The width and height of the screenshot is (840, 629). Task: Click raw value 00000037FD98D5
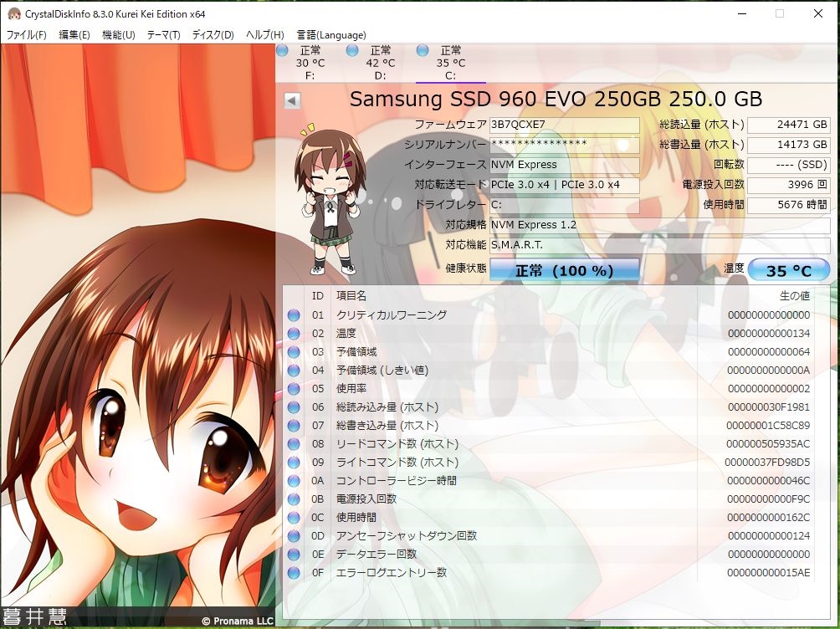[x=767, y=463]
